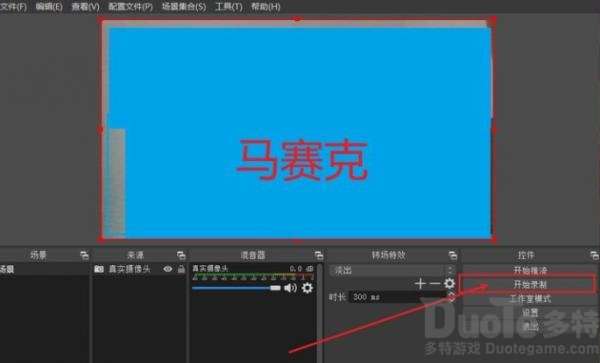
Task: Pop out the 转场特效 dock panel
Action: (453, 255)
